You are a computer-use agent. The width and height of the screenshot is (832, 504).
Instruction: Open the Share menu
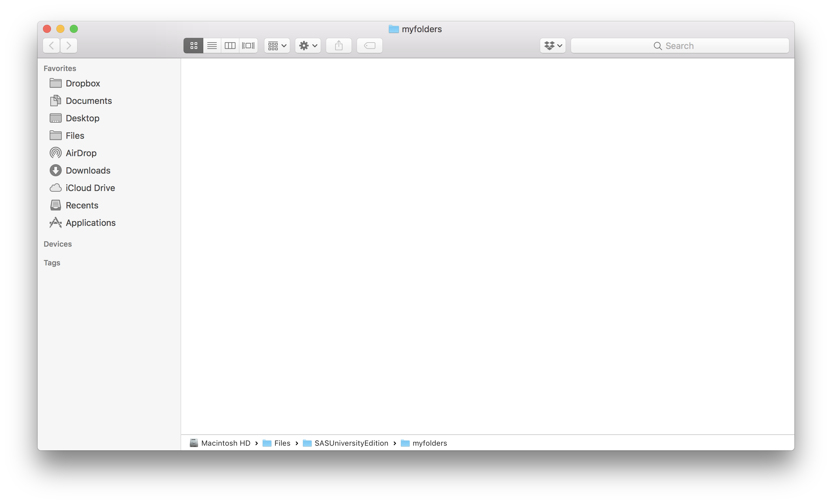339,46
